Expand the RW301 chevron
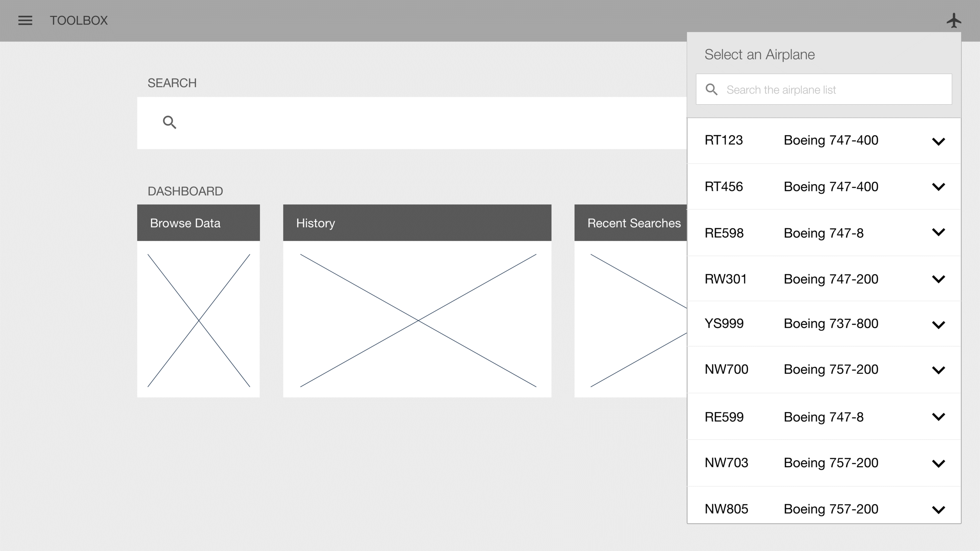The height and width of the screenshot is (551, 980). tap(938, 279)
